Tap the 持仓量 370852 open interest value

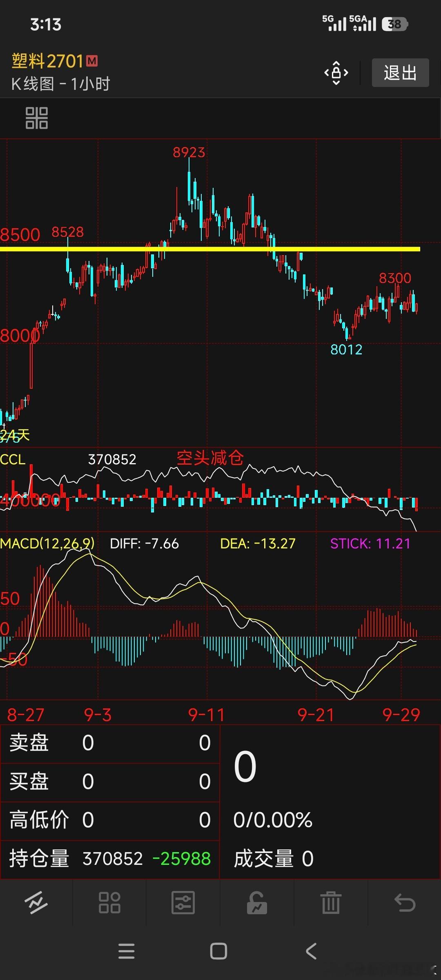[x=112, y=859]
